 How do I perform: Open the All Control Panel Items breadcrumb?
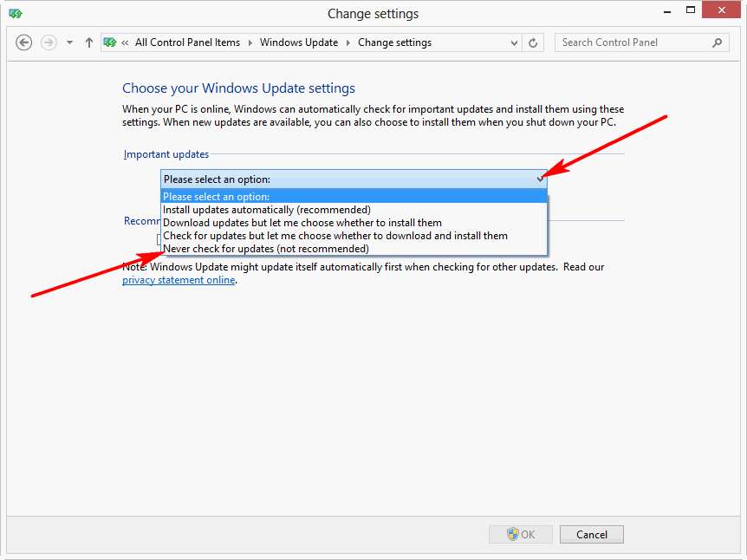[187, 42]
